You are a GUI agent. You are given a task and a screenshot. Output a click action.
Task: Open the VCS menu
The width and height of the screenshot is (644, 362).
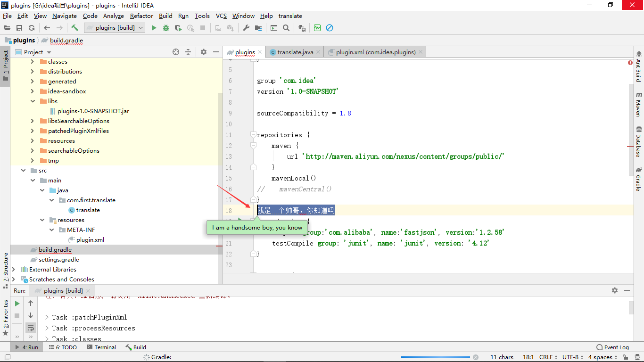pos(221,16)
